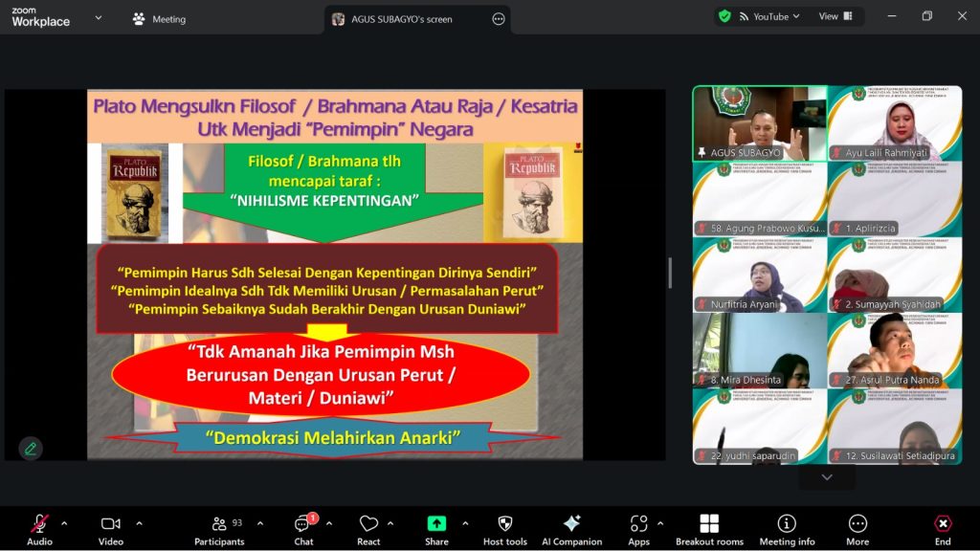Switch to the Meeting tab
Screen dimensions: 980x551
[x=169, y=18]
